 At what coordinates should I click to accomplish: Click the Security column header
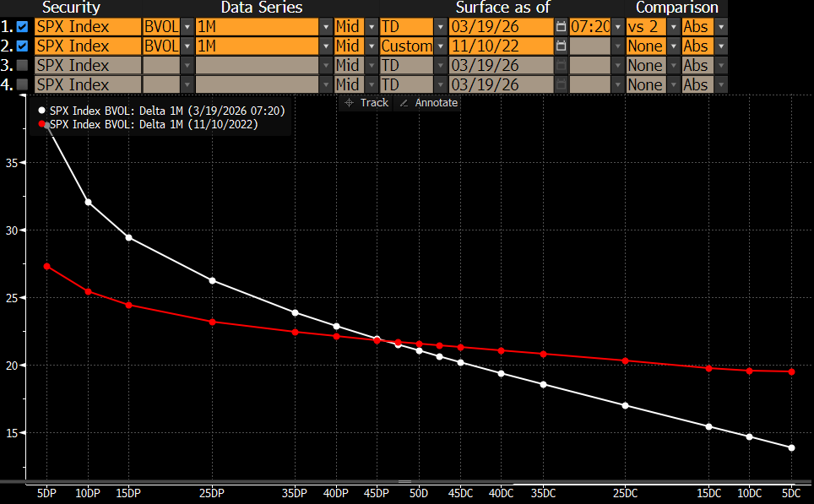click(71, 8)
